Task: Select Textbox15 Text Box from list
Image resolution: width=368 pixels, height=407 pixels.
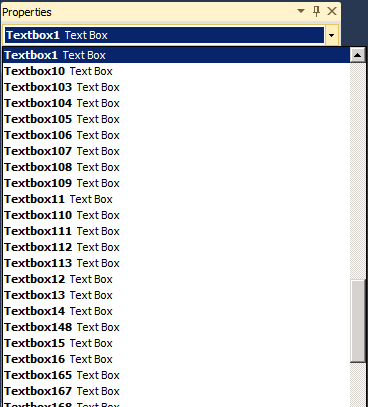Action: click(x=176, y=343)
